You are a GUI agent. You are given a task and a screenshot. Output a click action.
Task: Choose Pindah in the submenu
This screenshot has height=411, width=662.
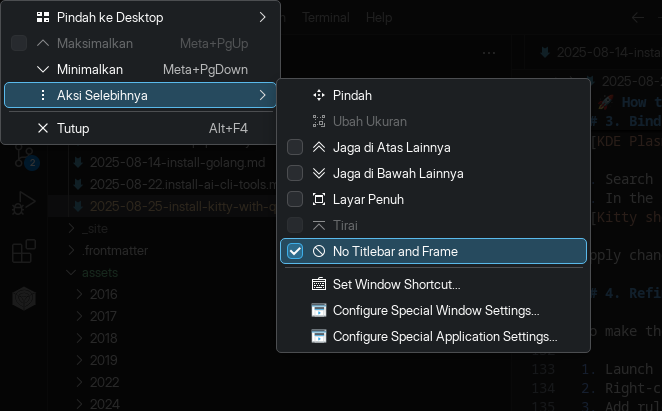click(x=433, y=95)
